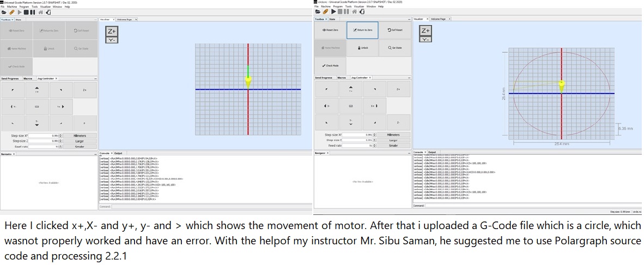
Task: Toggle Millimeters units button in right window
Action: pyautogui.click(x=393, y=134)
